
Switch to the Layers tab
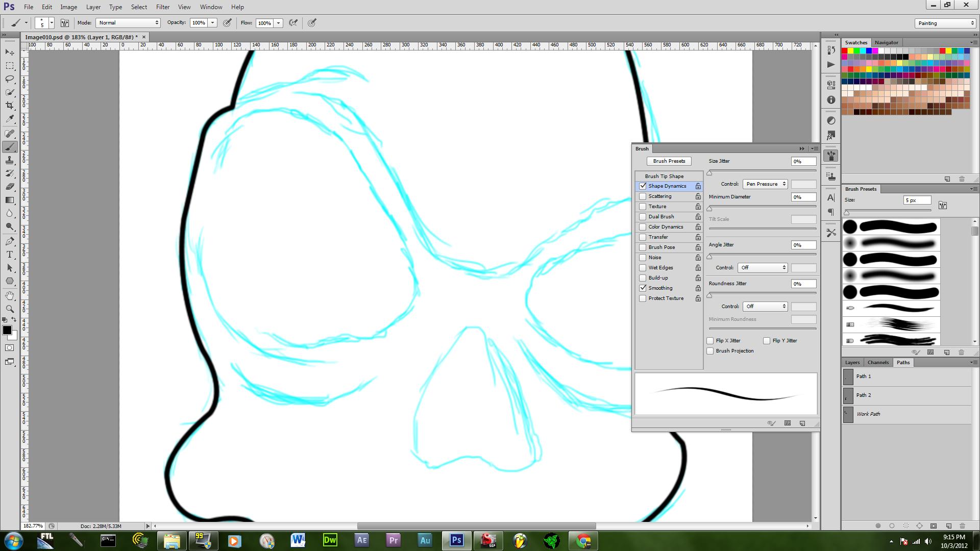(x=852, y=363)
